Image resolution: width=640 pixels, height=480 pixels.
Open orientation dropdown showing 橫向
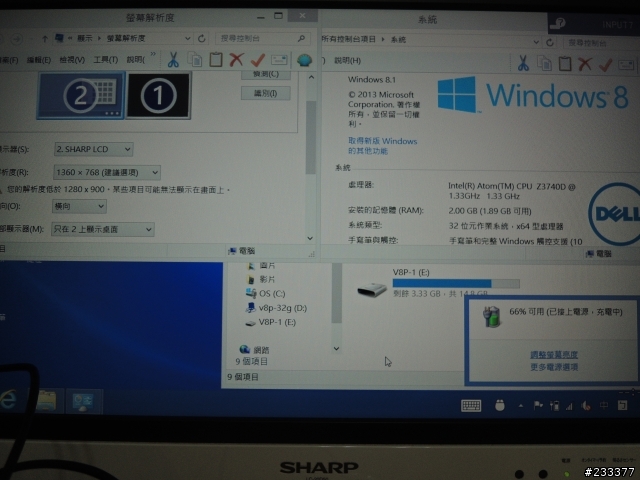pyautogui.click(x=79, y=206)
